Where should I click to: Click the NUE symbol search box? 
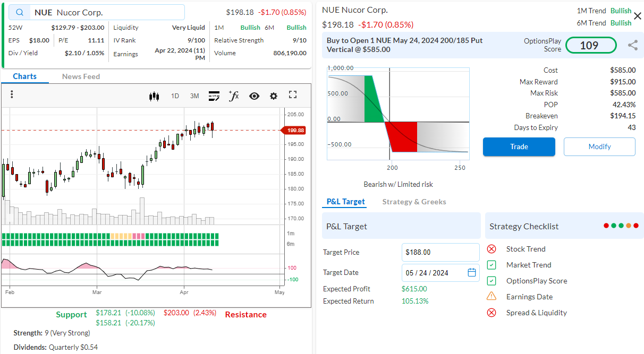click(x=97, y=12)
